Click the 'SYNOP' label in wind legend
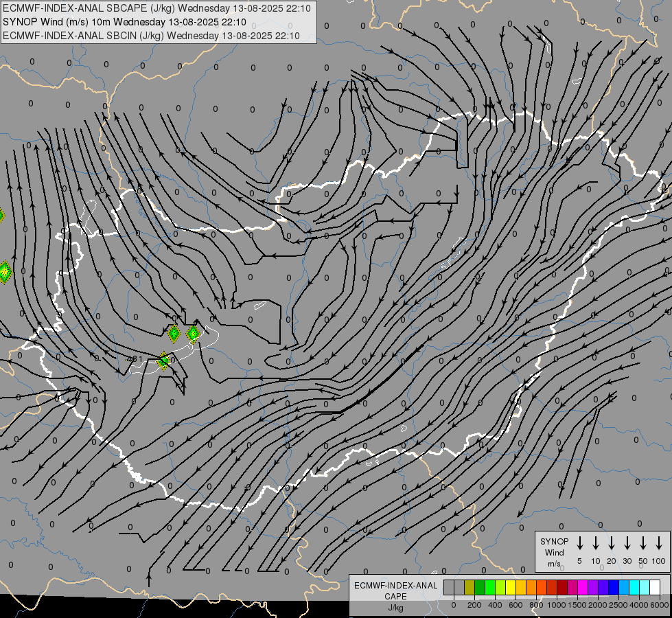672x618 pixels. (x=554, y=542)
